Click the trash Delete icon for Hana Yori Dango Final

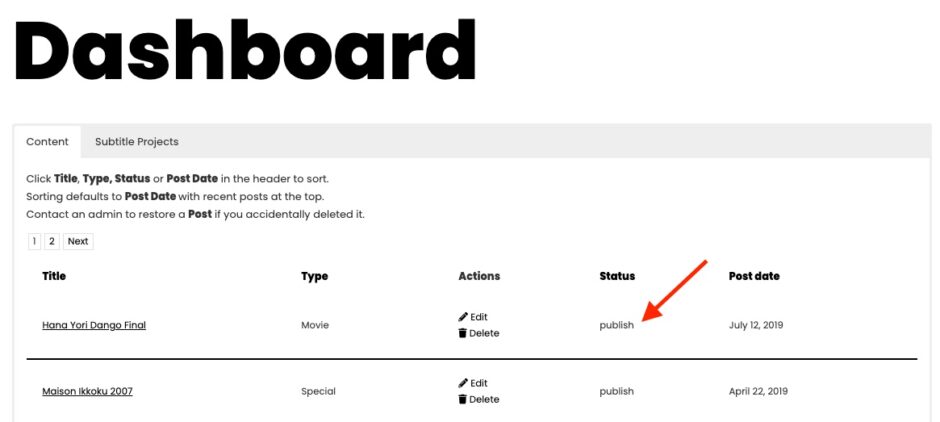click(x=463, y=333)
